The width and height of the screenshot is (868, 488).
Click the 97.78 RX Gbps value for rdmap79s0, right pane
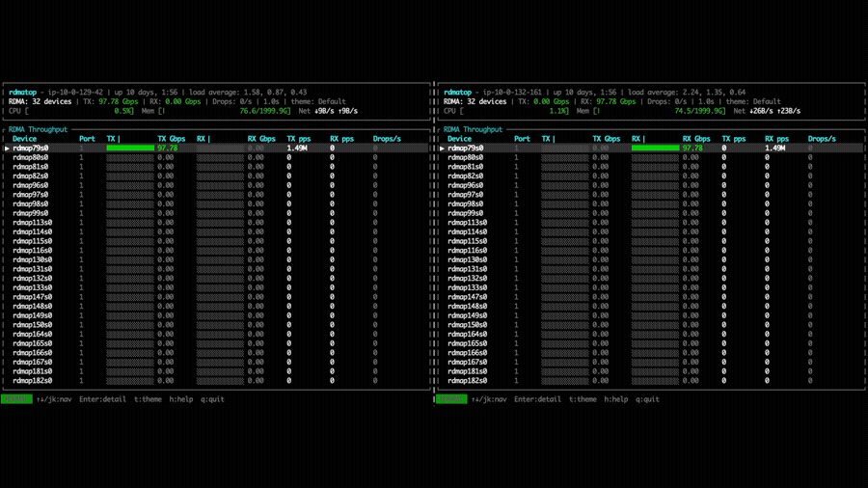tap(692, 149)
